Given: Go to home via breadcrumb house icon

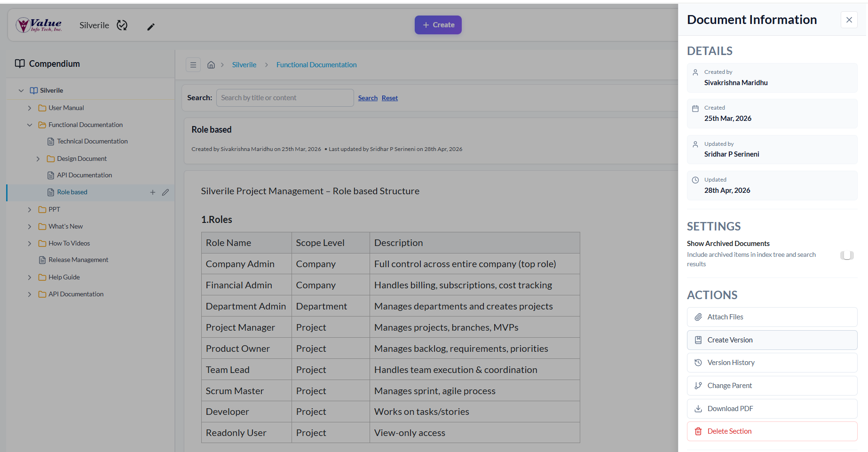Looking at the screenshot, I should click(x=211, y=65).
